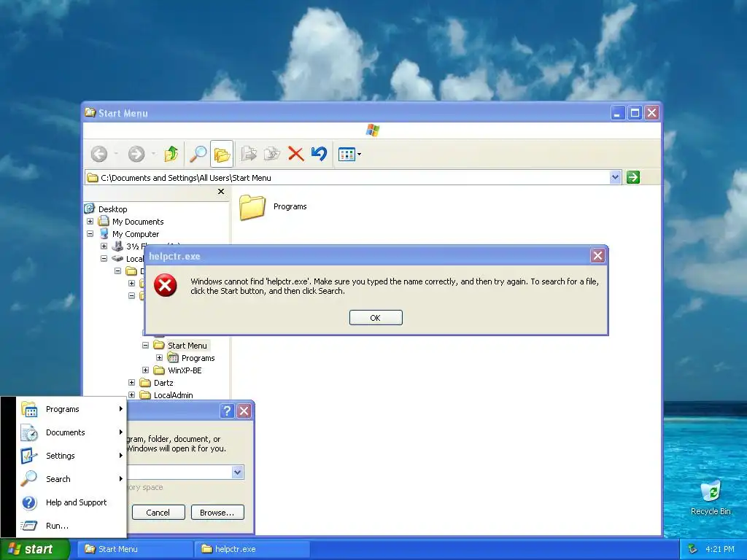Viewport: 747px width, 560px height.
Task: Click Browse... in the Run dialog
Action: [217, 513]
